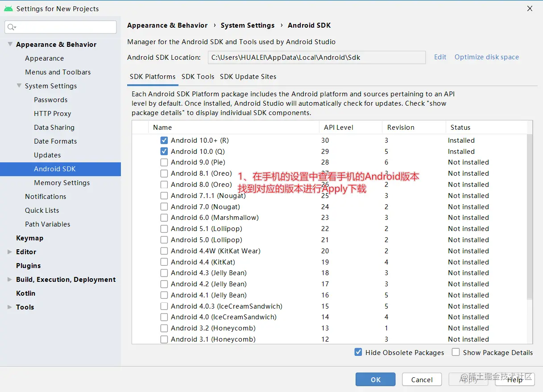Select Plugins settings page

point(28,265)
